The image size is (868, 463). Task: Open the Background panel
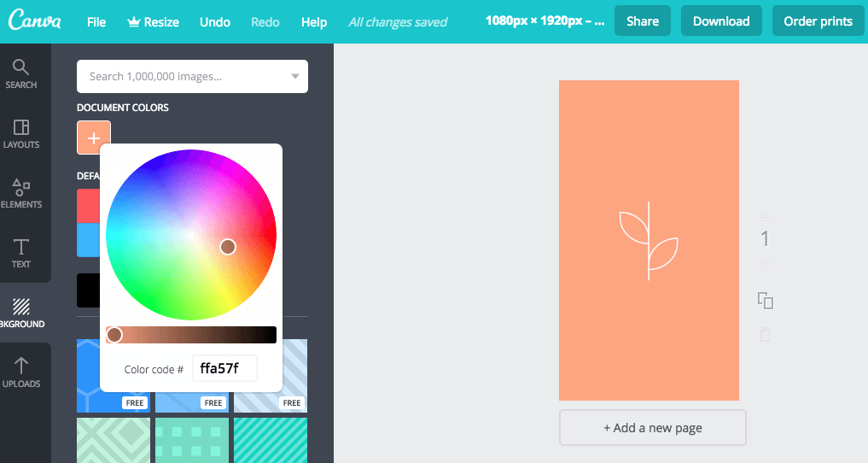click(x=21, y=313)
